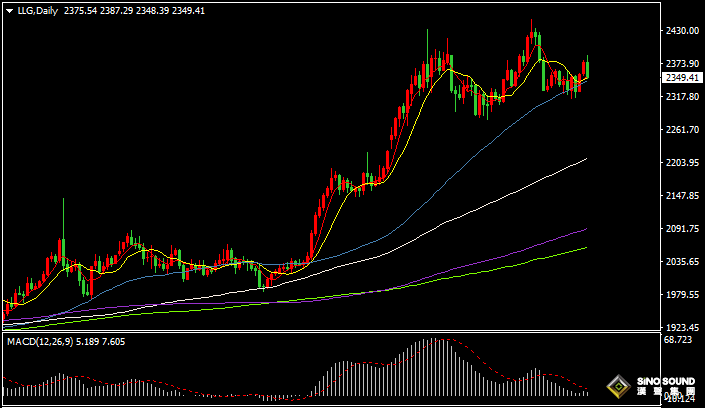Click the 2091.75 price axis label

click(681, 229)
